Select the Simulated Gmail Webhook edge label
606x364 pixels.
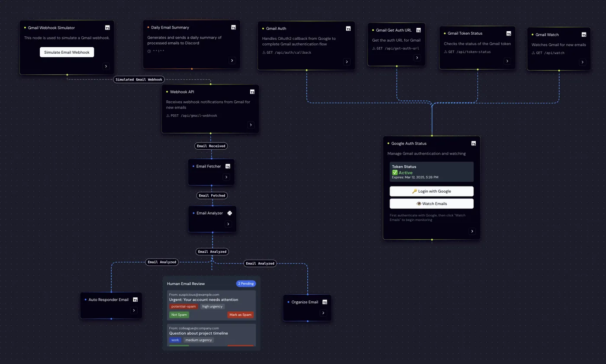(x=139, y=80)
